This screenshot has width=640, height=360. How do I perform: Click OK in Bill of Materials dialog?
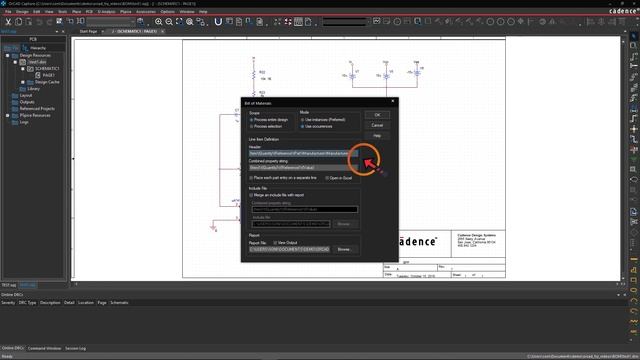point(377,115)
